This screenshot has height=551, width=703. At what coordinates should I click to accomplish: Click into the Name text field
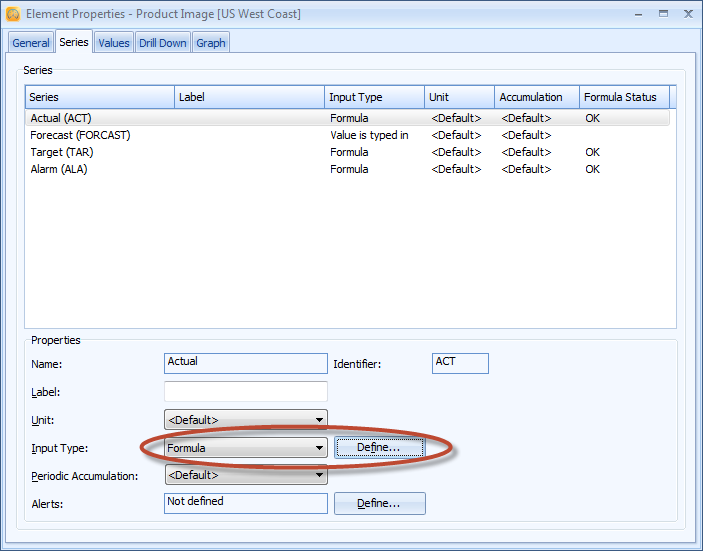(245, 363)
